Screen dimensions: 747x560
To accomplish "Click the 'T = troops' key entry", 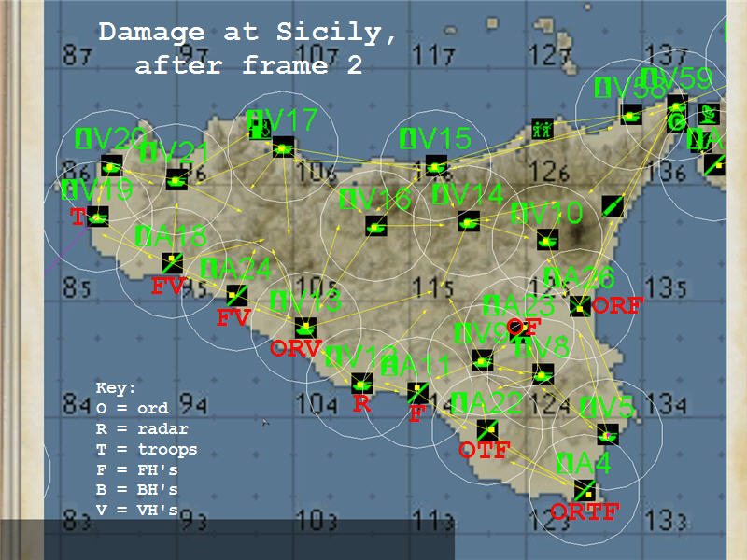I will pyautogui.click(x=147, y=449).
